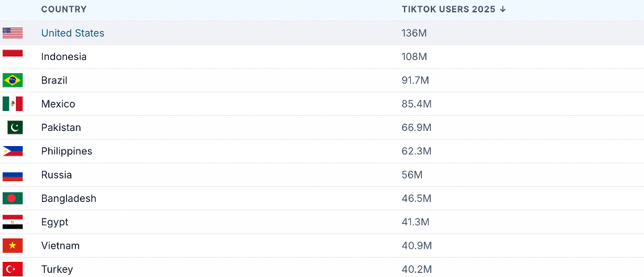Click the Mexico flag icon

pyautogui.click(x=12, y=104)
